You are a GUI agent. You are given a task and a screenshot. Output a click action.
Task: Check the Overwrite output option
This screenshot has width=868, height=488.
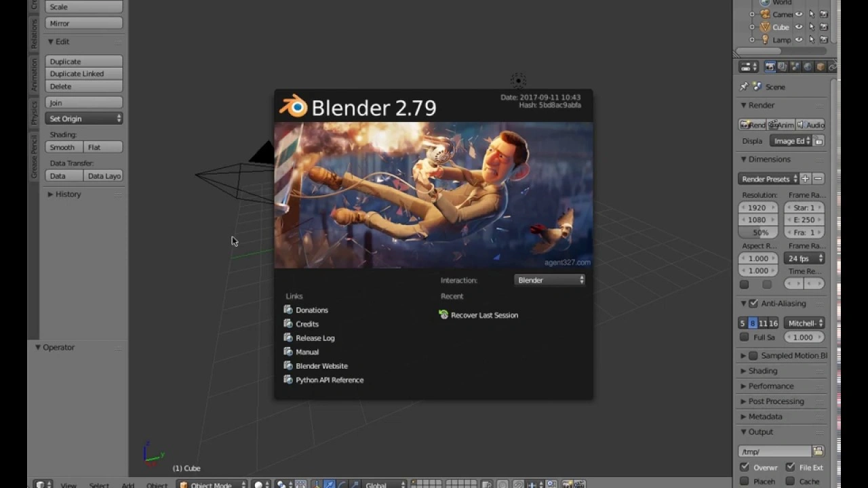click(744, 467)
